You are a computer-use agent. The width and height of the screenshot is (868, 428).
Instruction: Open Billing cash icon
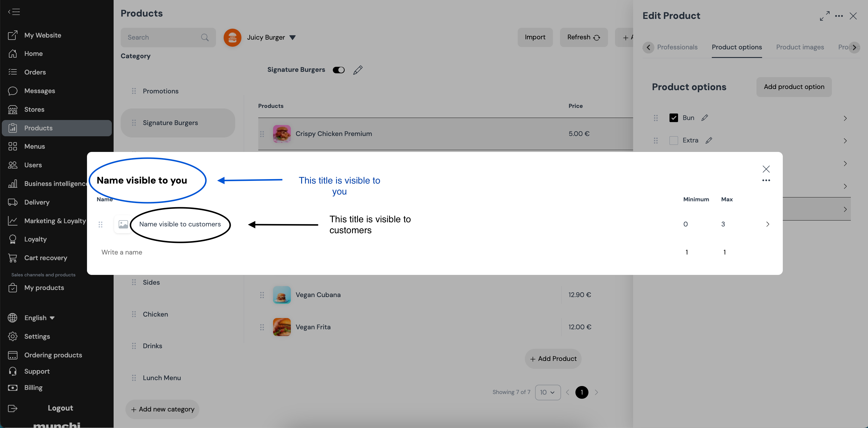coord(13,387)
